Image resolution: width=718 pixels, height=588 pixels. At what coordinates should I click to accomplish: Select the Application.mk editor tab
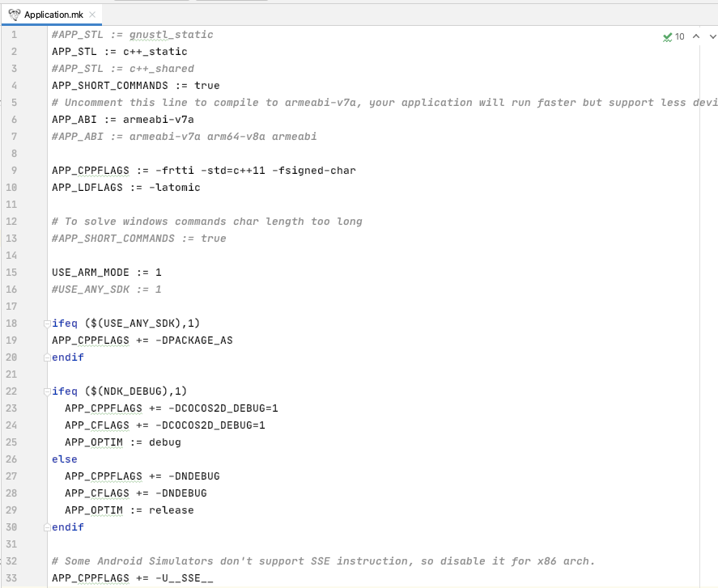(x=51, y=15)
